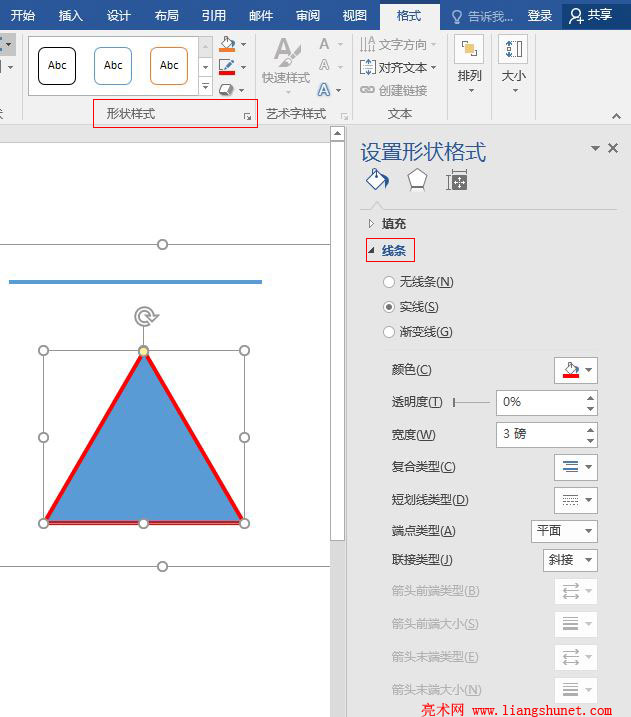Click the text fill A icon

[324, 44]
